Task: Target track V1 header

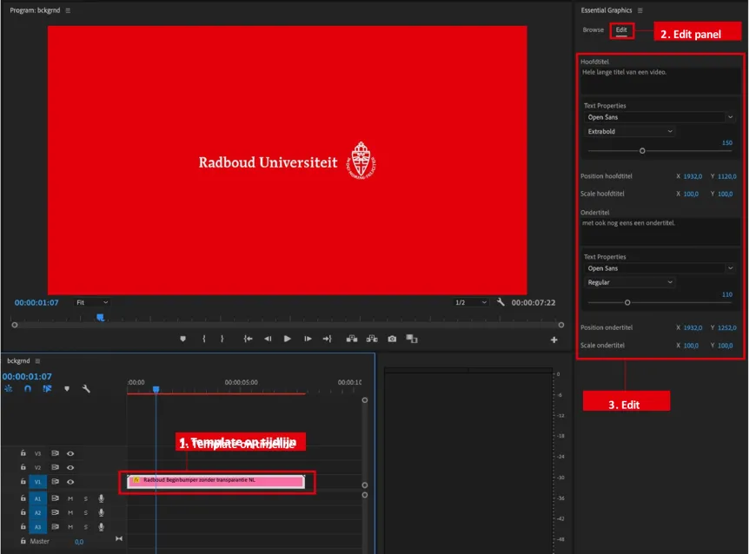Action: pos(37,482)
